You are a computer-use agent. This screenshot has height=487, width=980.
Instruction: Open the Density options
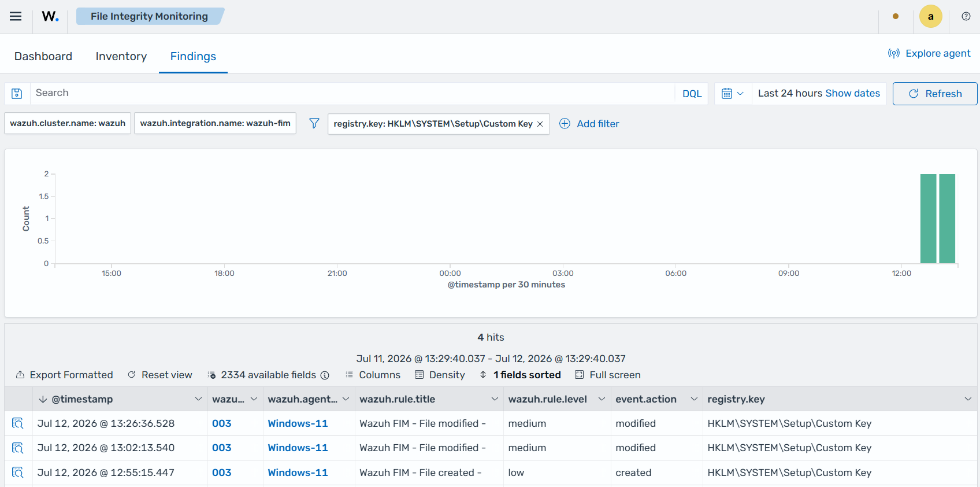click(440, 375)
